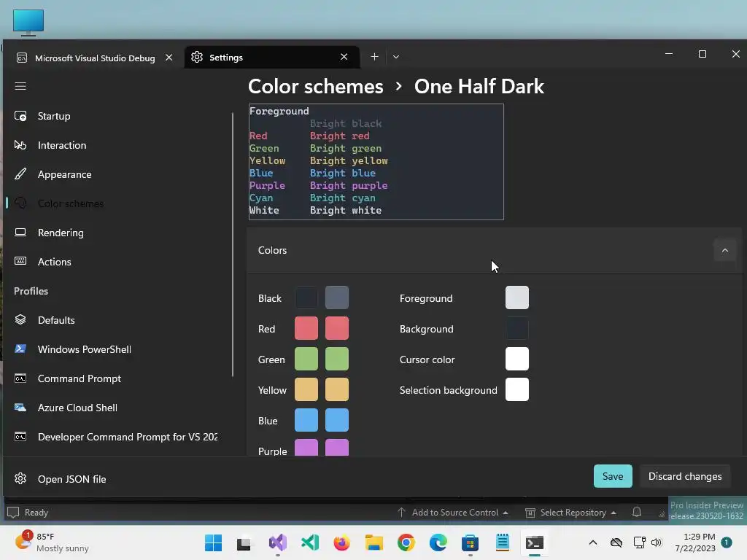Click the Windows PowerShell profile icon

pos(20,349)
